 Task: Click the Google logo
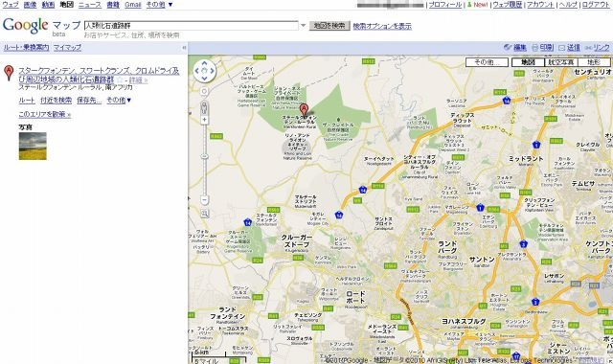pos(26,26)
